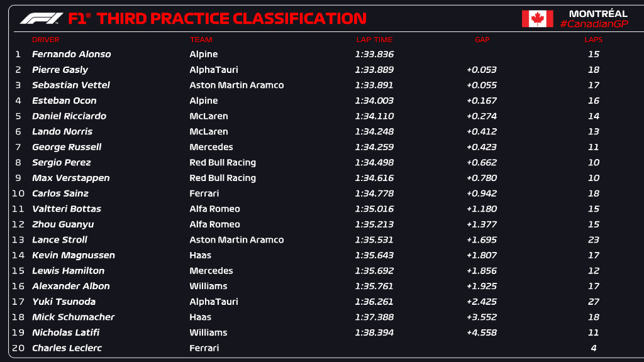Image resolution: width=644 pixels, height=362 pixels.
Task: Click the GAP column header
Action: pos(482,40)
